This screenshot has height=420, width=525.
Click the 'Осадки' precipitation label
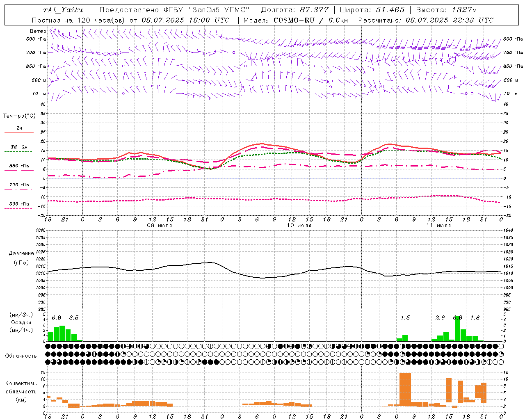[21, 322]
